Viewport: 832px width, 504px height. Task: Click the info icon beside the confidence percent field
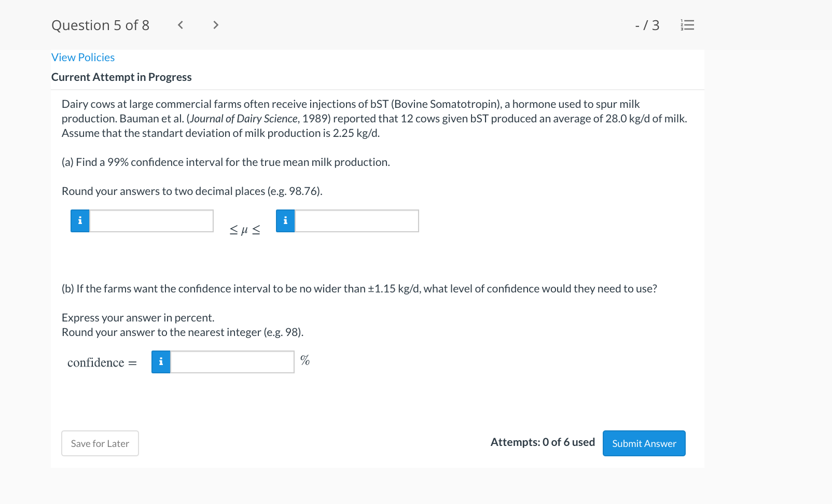161,362
